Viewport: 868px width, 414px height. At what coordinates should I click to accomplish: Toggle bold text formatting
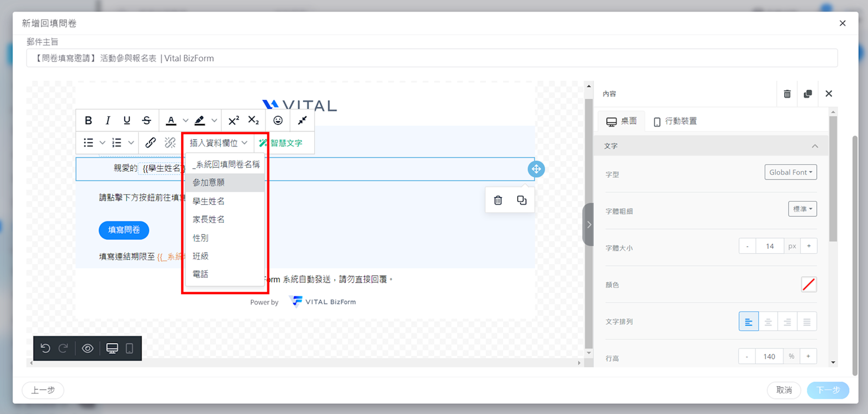coord(88,120)
